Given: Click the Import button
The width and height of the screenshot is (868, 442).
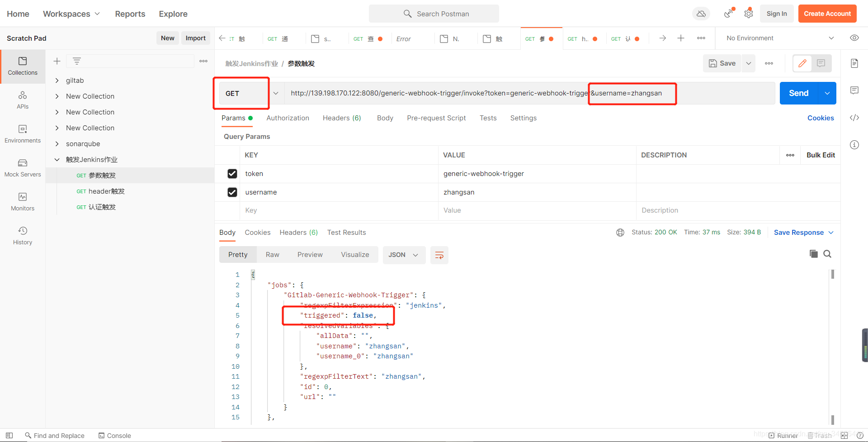Looking at the screenshot, I should tap(196, 38).
